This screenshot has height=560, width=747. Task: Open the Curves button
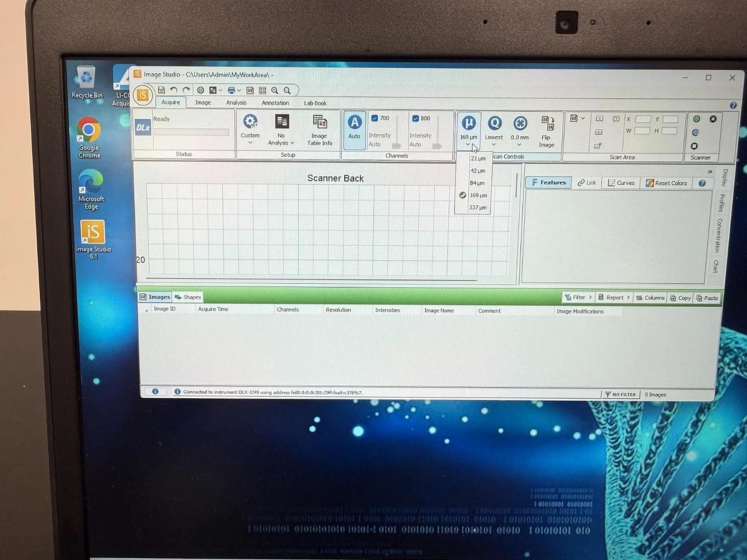(x=621, y=183)
